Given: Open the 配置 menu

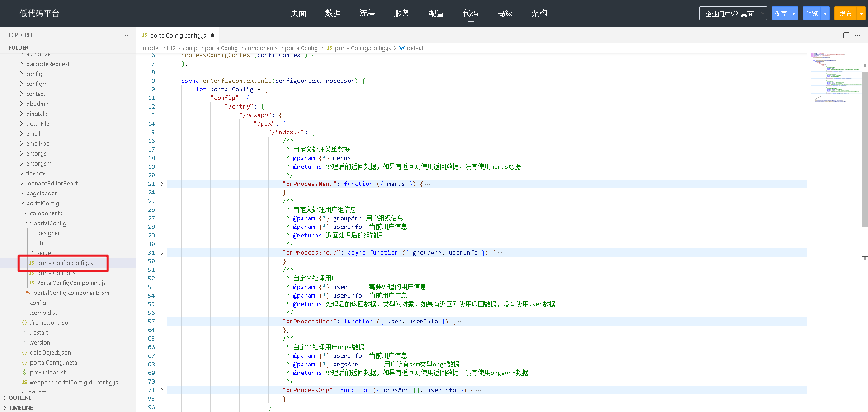Looking at the screenshot, I should [436, 14].
